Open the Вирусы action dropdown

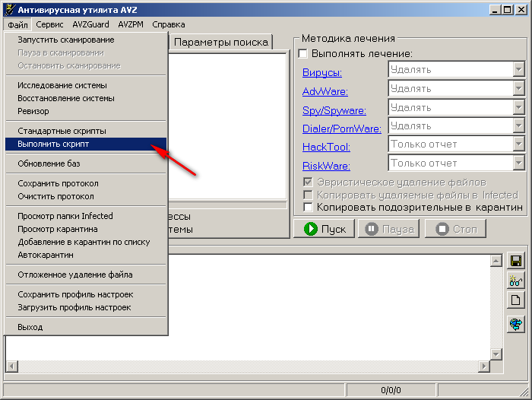pos(519,70)
